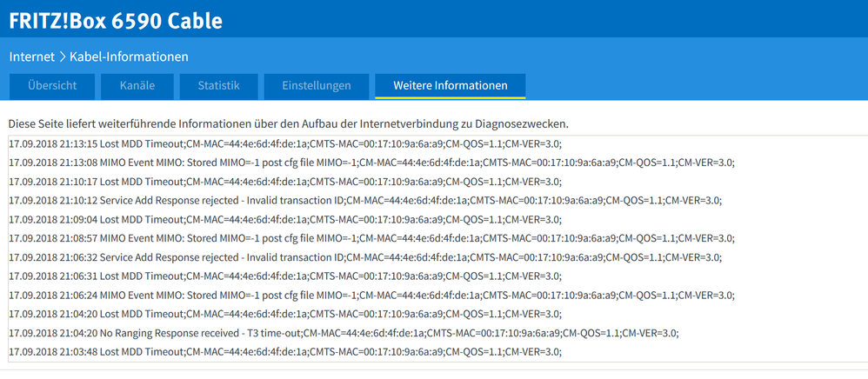Select the Statistik tab
The image size is (868, 379).
218,86
